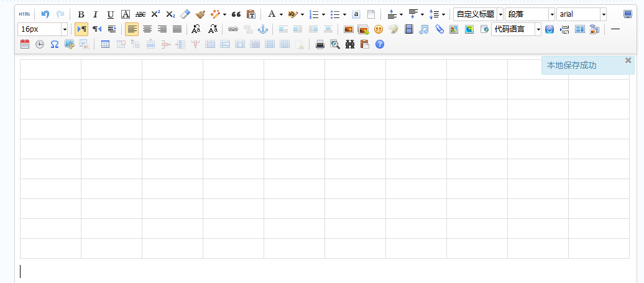The height and width of the screenshot is (283, 644).
Task: Click the first cell of the table
Action: coord(50,70)
